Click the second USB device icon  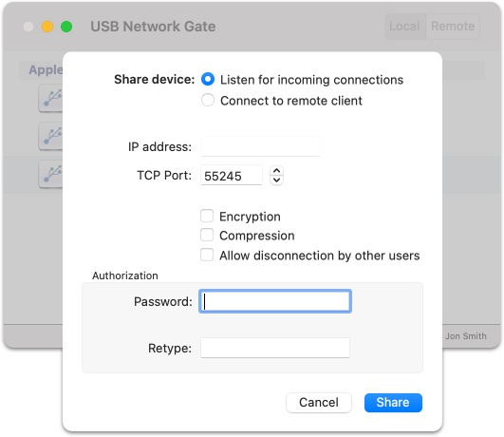coord(50,136)
